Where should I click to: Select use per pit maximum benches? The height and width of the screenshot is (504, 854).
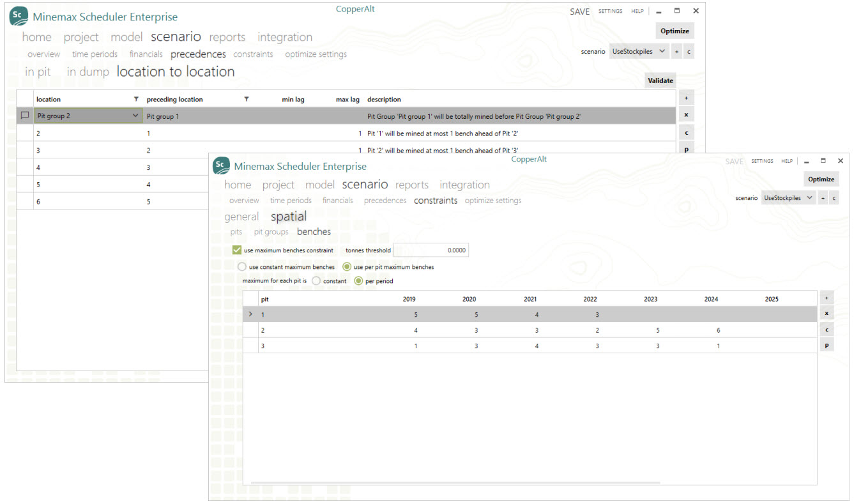[x=347, y=267]
